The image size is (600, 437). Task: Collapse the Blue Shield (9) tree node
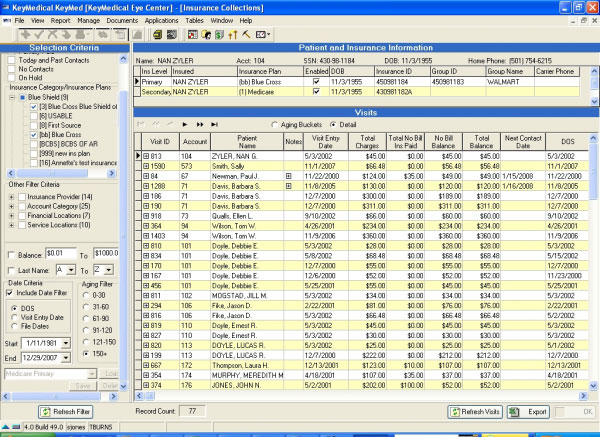coord(12,97)
